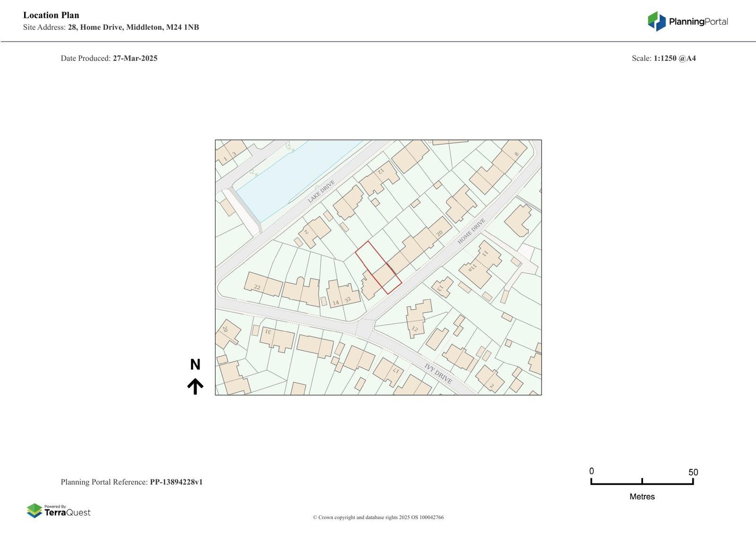The image size is (756, 535).
Task: Click the Location Plan title
Action: [x=51, y=15]
